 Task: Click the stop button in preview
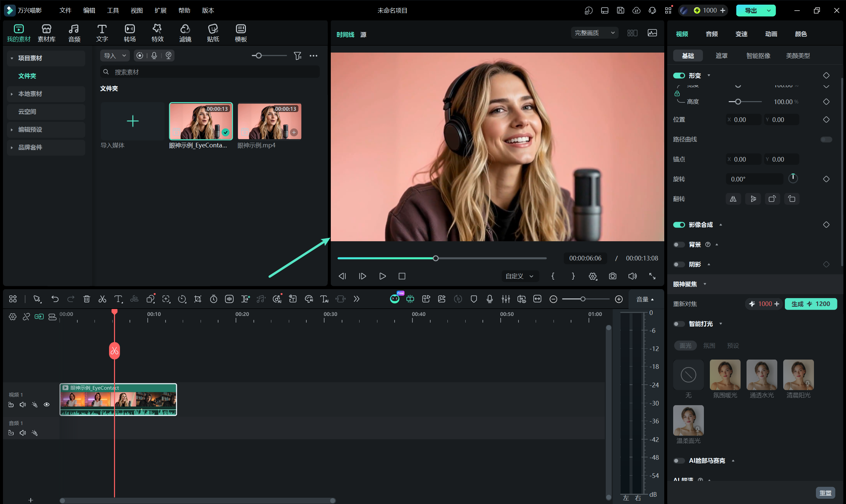pos(402,276)
